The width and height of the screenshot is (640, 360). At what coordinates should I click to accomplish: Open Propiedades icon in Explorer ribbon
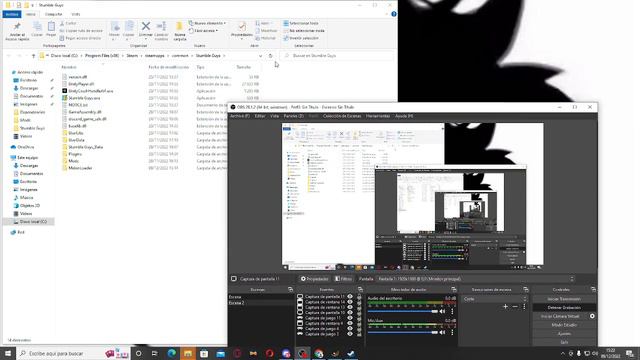pyautogui.click(x=242, y=27)
